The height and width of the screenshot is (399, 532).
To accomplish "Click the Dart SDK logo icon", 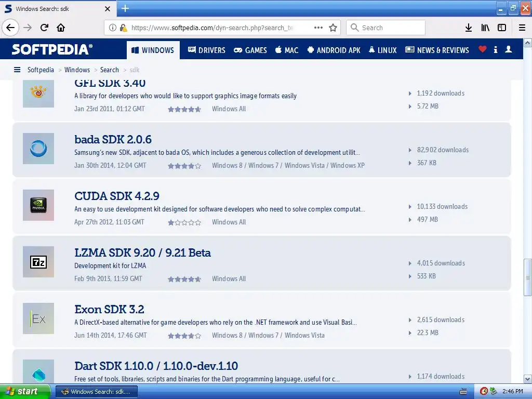I will pyautogui.click(x=38, y=371).
